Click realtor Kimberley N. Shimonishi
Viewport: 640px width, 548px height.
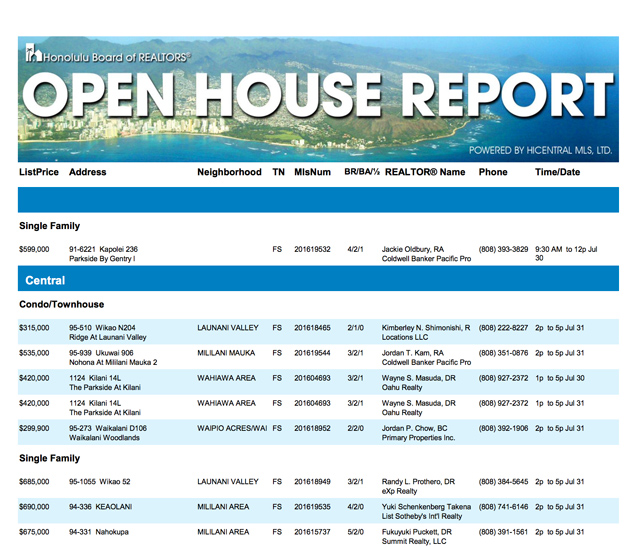[426, 328]
